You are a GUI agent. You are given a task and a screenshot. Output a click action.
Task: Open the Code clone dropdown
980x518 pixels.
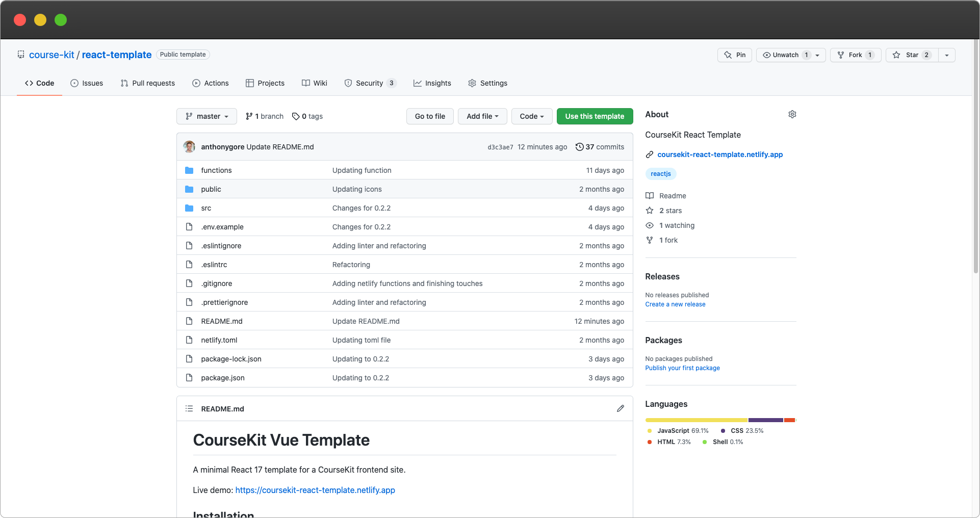pyautogui.click(x=531, y=116)
